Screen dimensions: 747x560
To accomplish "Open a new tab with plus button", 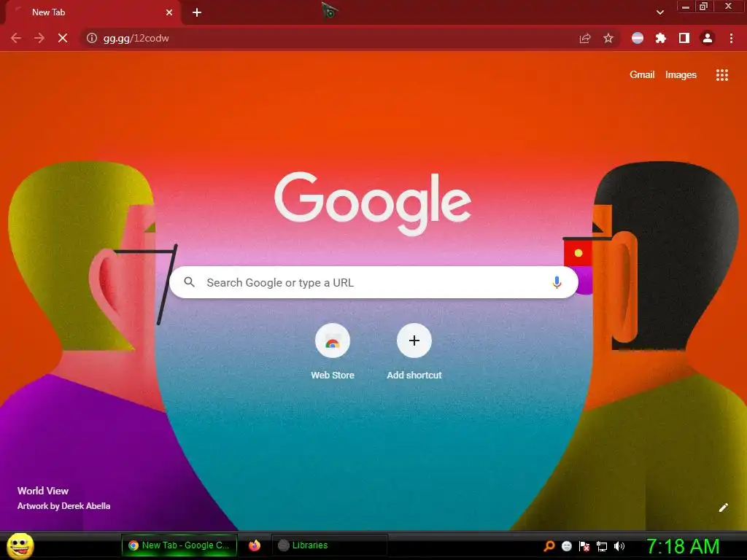I will [x=197, y=12].
